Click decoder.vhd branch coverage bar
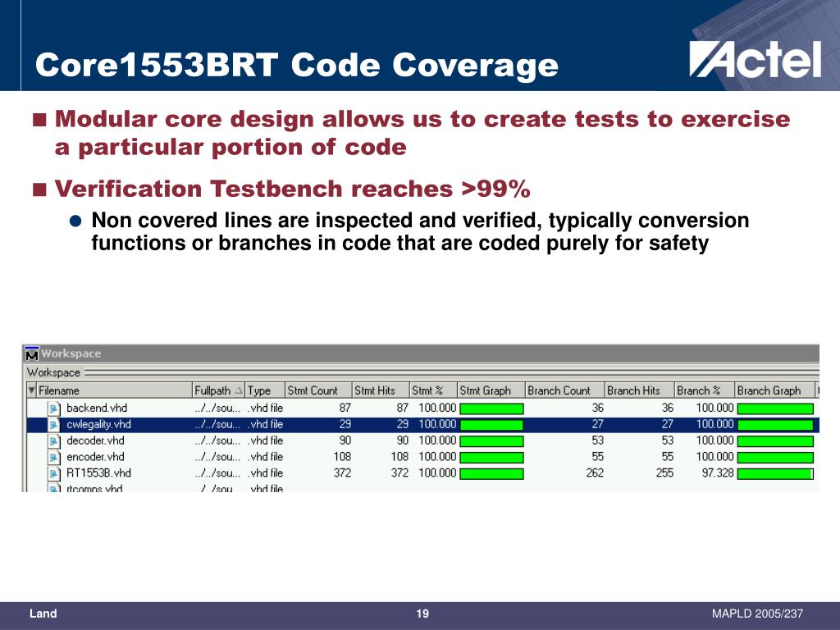840x630 pixels. coord(775,441)
